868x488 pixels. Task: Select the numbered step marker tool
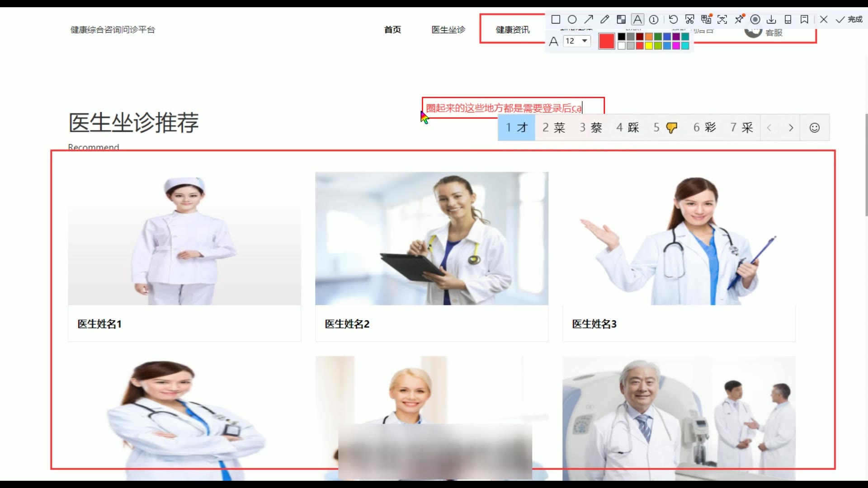point(654,19)
